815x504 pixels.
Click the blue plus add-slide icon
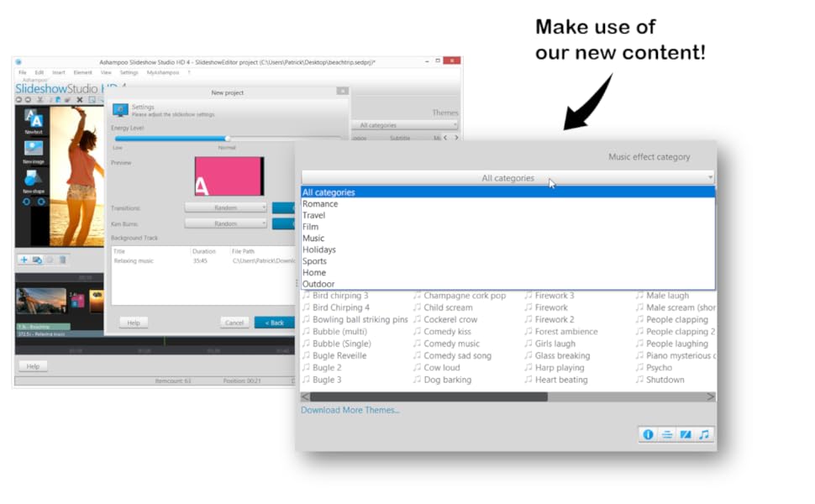[x=24, y=260]
